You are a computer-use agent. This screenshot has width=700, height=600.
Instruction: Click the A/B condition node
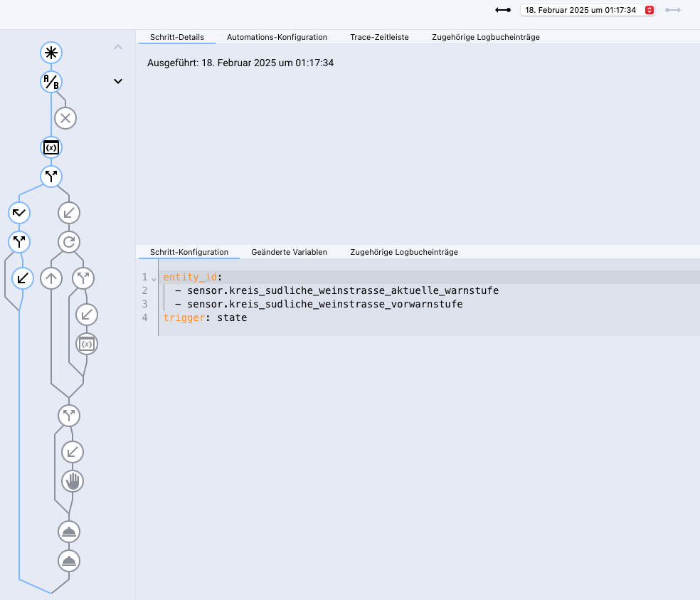pyautogui.click(x=51, y=82)
